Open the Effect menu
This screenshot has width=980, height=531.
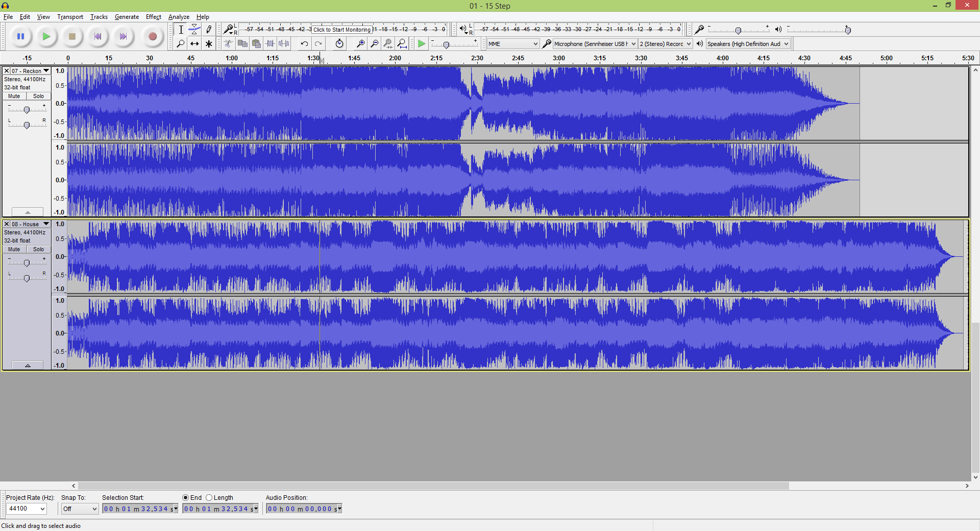click(x=154, y=17)
